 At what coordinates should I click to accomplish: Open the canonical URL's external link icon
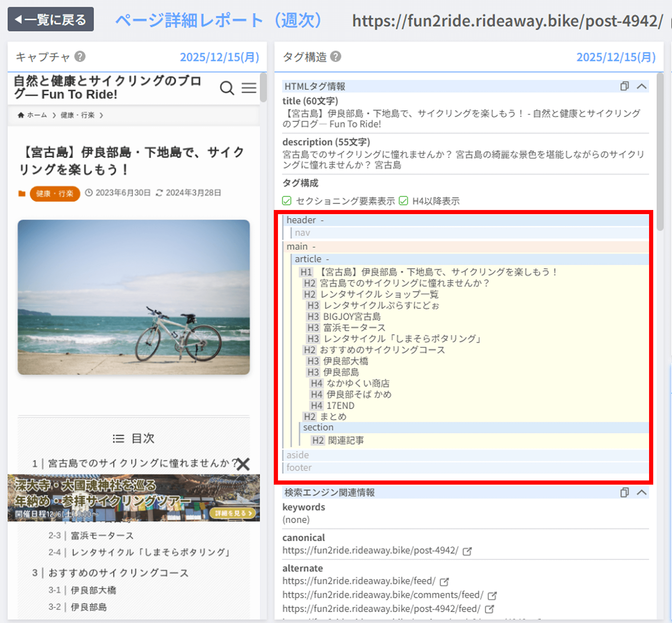pyautogui.click(x=467, y=551)
